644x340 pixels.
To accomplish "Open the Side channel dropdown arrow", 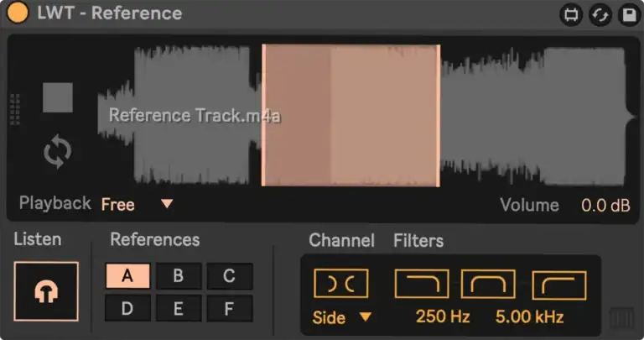I will point(365,316).
